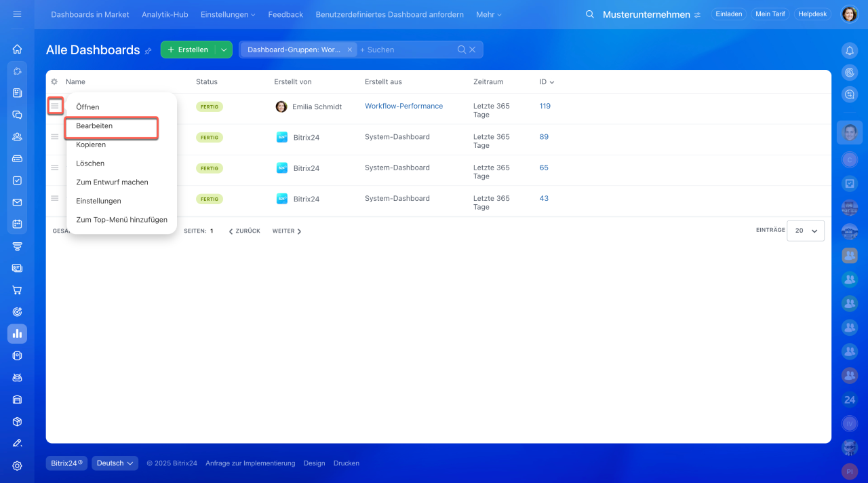Pin the Alle Dashboards page

tap(148, 51)
